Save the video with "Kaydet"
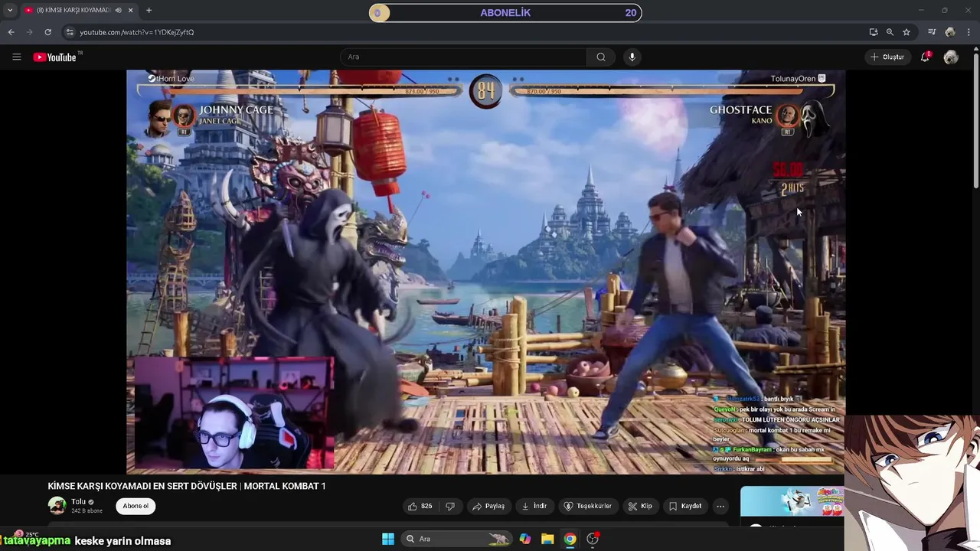The width and height of the screenshot is (980, 551). click(x=685, y=506)
